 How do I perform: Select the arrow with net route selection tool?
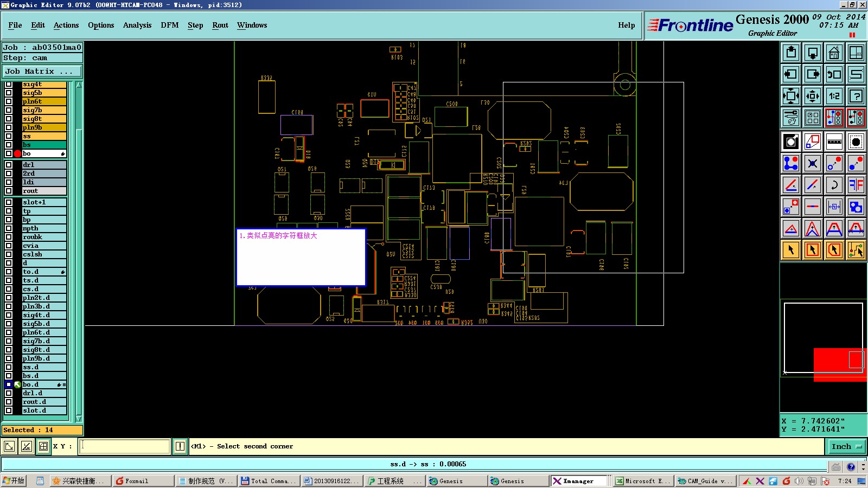[x=856, y=250]
